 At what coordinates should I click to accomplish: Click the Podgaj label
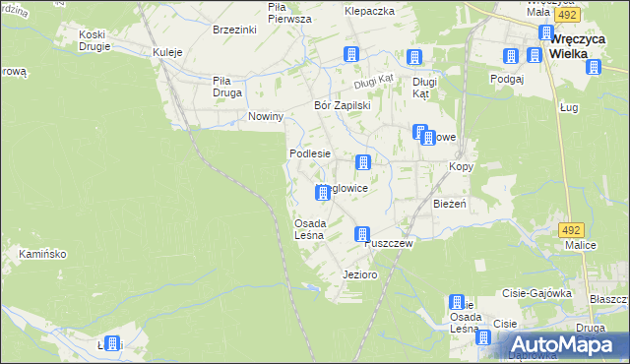coord(507,79)
